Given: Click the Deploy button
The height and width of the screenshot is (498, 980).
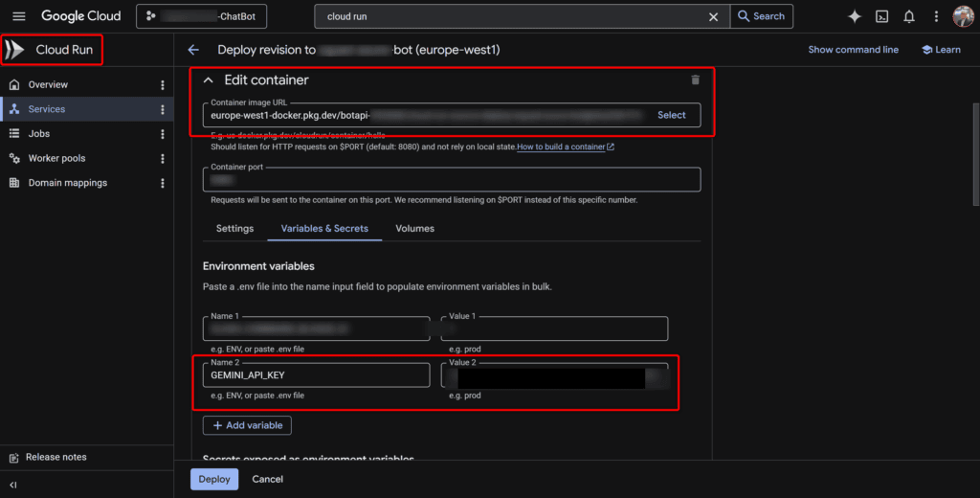Looking at the screenshot, I should click(214, 479).
